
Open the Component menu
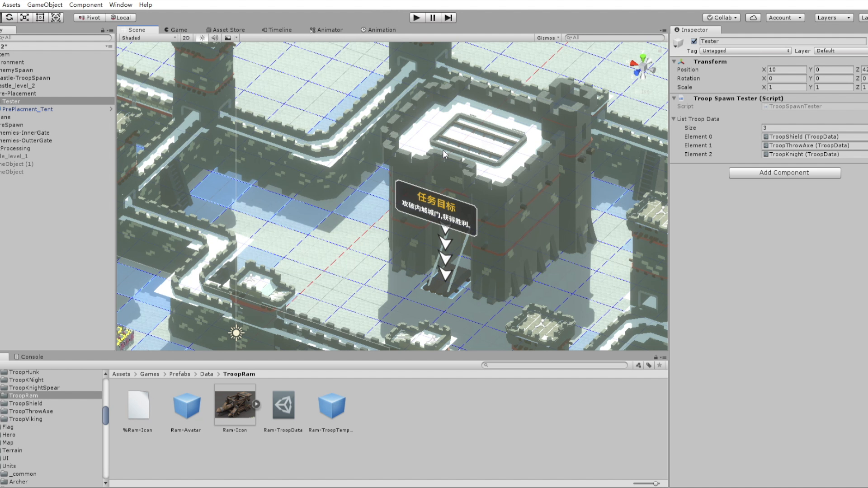86,5
